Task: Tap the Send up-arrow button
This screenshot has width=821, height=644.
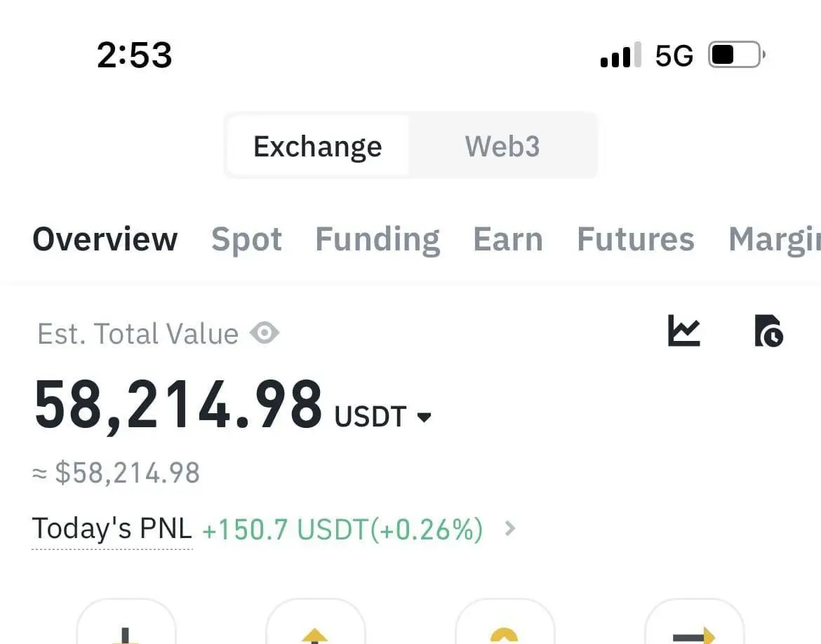Action: (315, 622)
